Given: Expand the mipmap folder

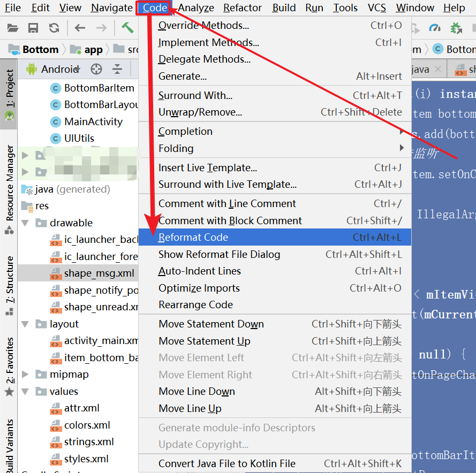Looking at the screenshot, I should 25,375.
